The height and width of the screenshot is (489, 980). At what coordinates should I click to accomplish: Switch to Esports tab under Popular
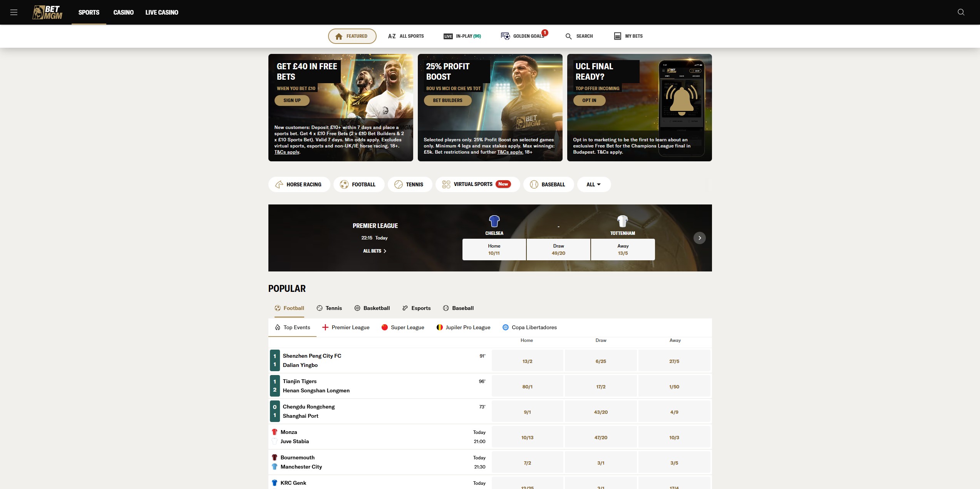click(416, 308)
